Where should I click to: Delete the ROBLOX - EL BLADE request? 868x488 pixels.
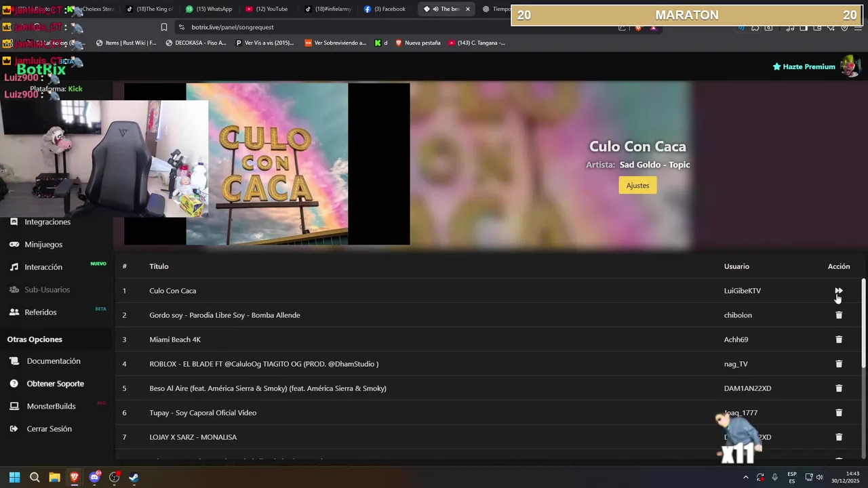(x=839, y=364)
